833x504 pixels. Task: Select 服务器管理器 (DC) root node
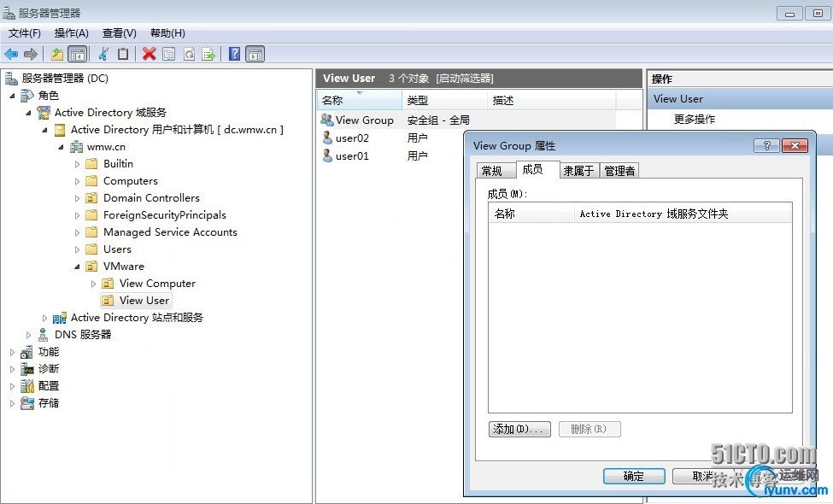[x=64, y=79]
